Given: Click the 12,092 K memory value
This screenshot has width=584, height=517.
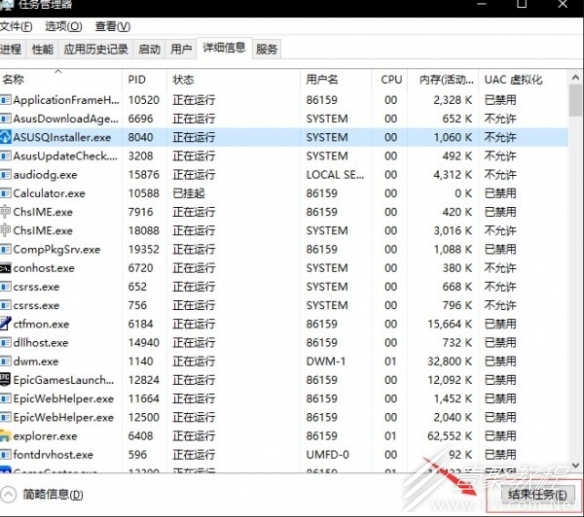Looking at the screenshot, I should point(450,380).
